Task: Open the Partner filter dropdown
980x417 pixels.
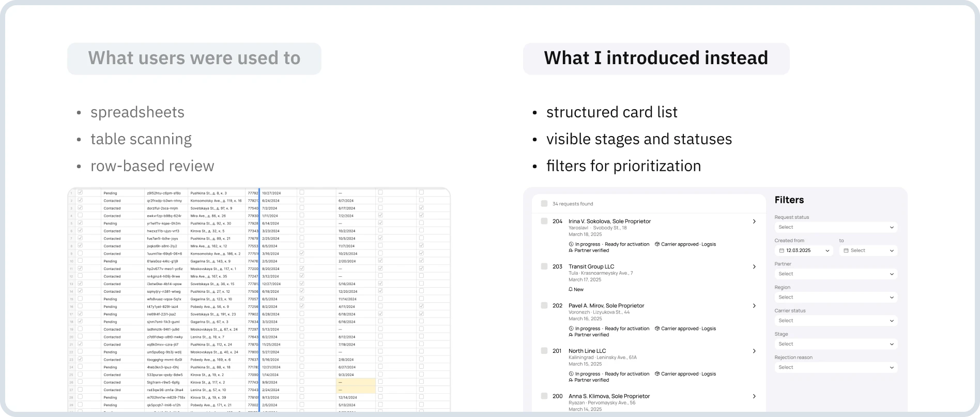Action: [836, 274]
